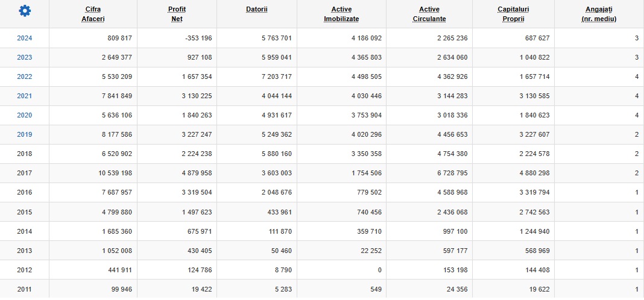Click the 99 946 turnover value
The width and height of the screenshot is (644, 300).
pyautogui.click(x=122, y=289)
